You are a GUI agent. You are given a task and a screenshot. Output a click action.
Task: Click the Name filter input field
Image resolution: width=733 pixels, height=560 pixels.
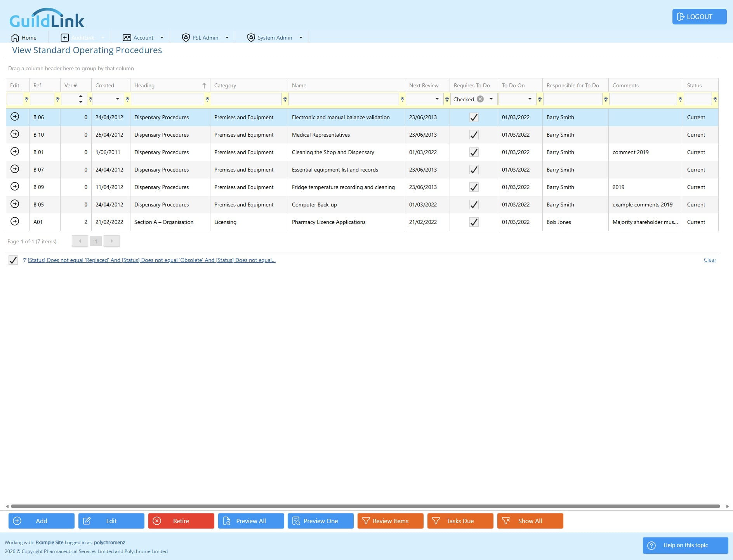pyautogui.click(x=344, y=99)
